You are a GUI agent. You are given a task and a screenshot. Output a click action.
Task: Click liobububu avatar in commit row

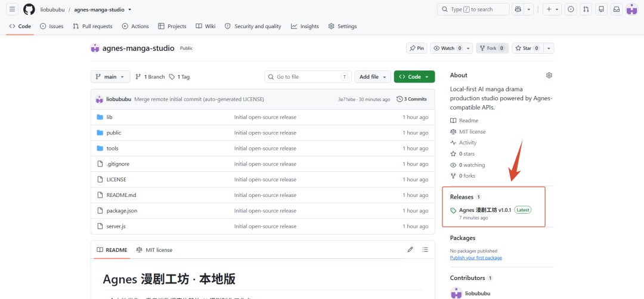(100, 99)
